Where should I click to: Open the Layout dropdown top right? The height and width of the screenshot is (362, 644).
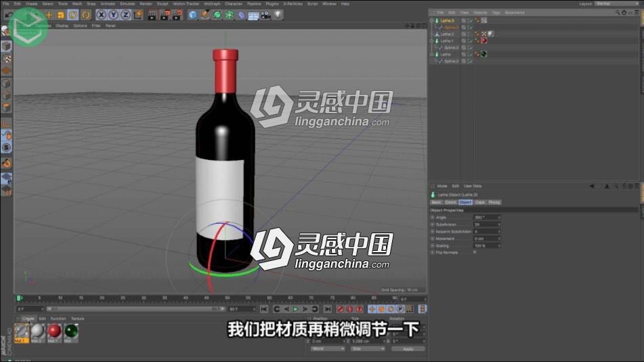(x=618, y=3)
